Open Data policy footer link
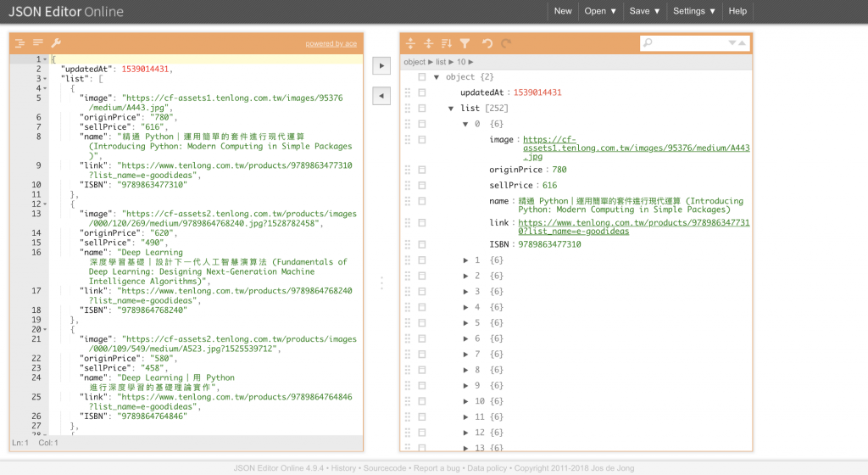 coord(487,468)
